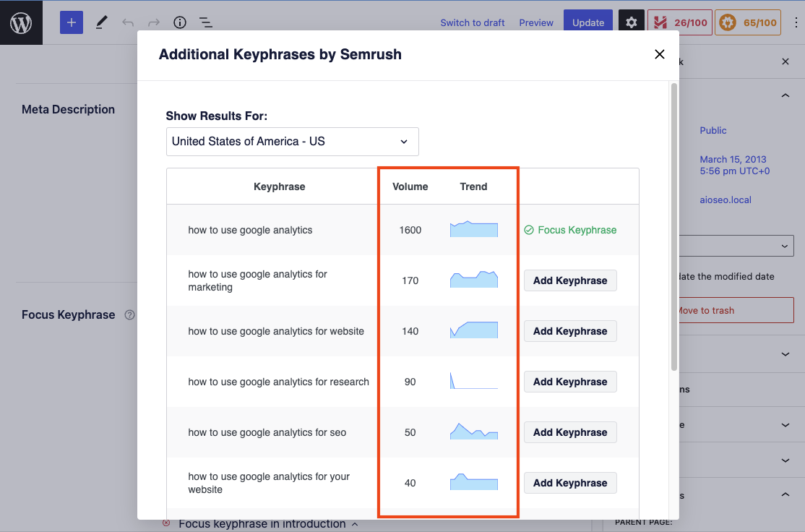This screenshot has width=805, height=532.
Task: Click the Redo arrow icon
Action: pyautogui.click(x=152, y=22)
